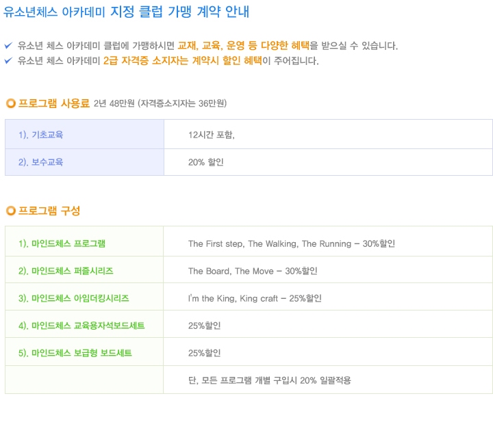This screenshot has height=448, width=493.
Task: Click the note 단, 모든 프로그램 개별 구입시 20% 일괄적용
Action: click(270, 380)
